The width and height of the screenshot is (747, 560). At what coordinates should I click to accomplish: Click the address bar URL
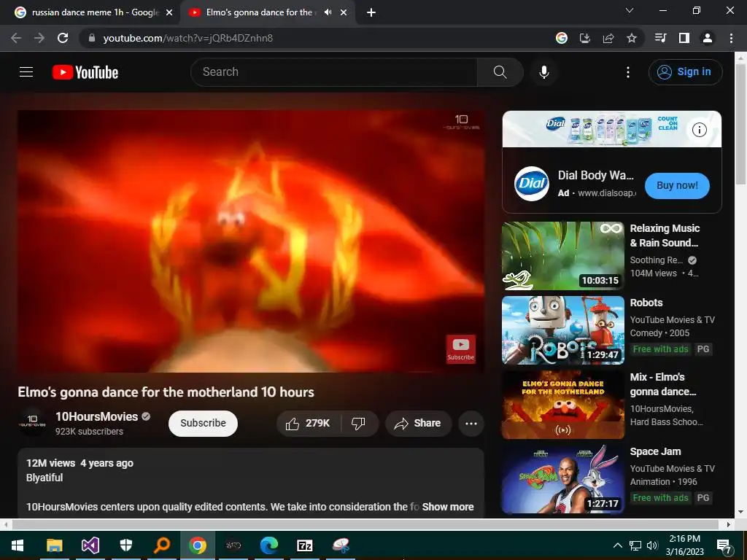(x=188, y=38)
